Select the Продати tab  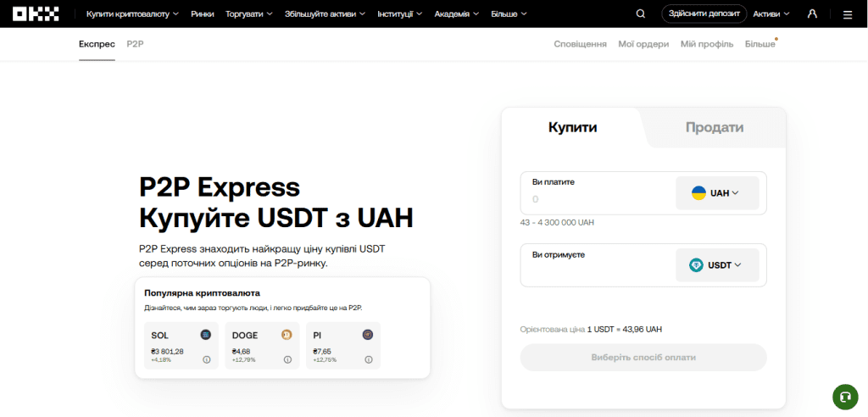coord(715,127)
